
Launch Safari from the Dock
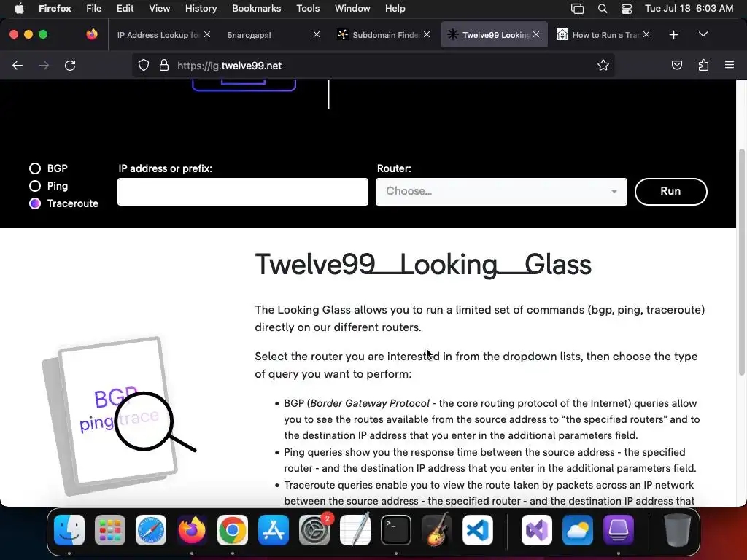click(151, 529)
